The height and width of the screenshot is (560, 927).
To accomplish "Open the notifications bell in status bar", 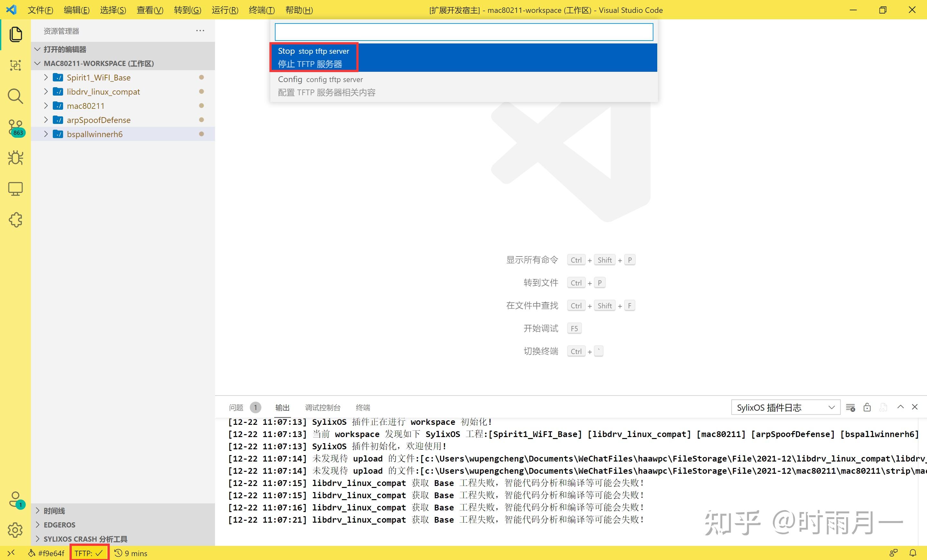I will coord(913,553).
